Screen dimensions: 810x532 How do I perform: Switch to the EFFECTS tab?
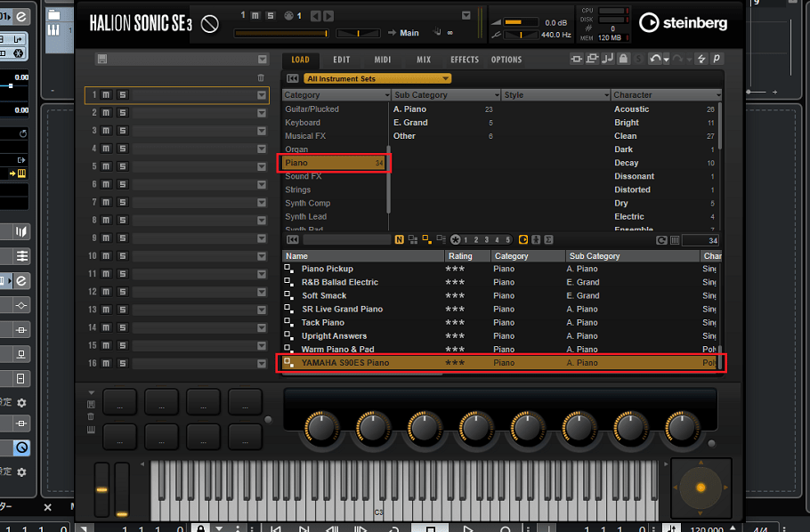(x=465, y=60)
